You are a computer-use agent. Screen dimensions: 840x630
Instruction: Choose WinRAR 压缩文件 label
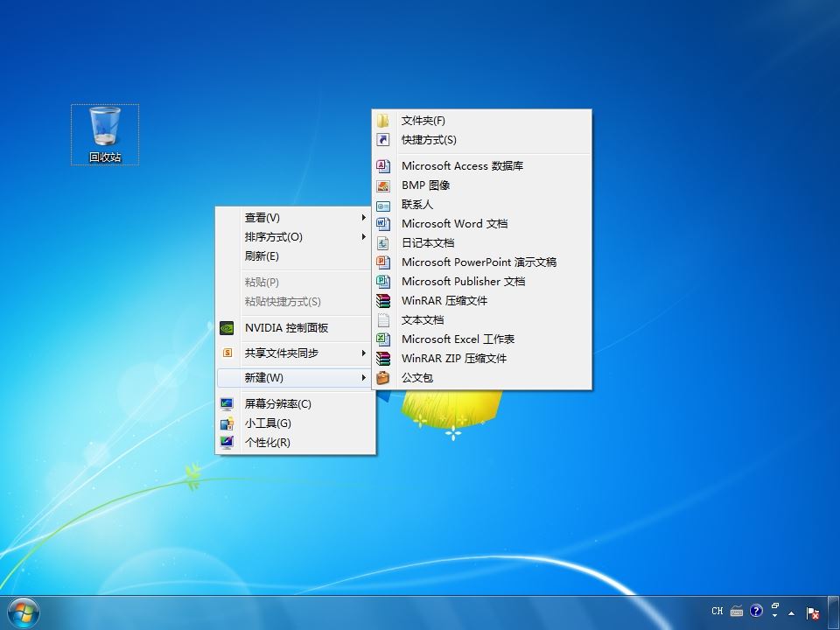click(x=444, y=301)
